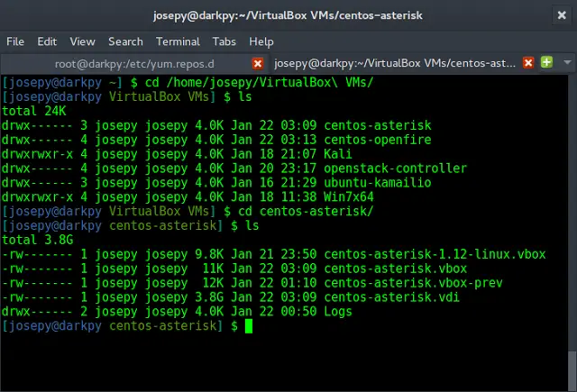Click '12K' size of centos-asterisk.vbox-prev
Image resolution: width=577 pixels, height=392 pixels.
click(x=213, y=283)
